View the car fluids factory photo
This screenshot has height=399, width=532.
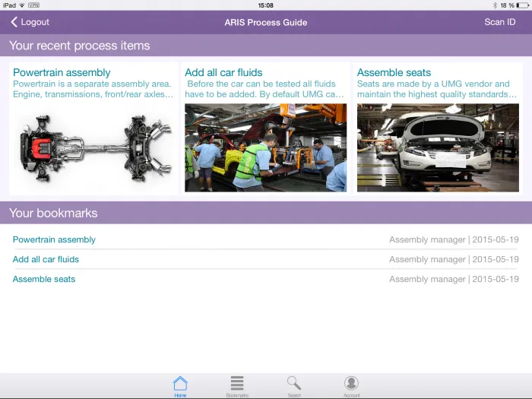[266, 147]
